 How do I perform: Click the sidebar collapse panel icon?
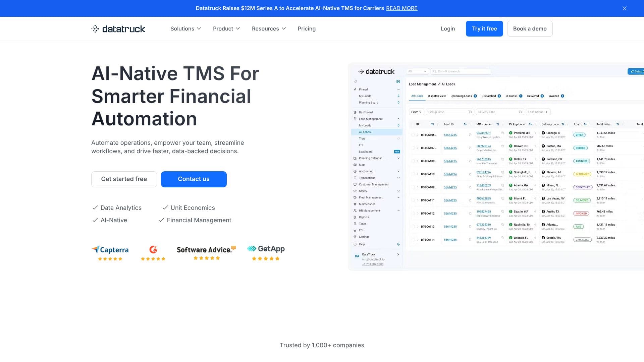pyautogui.click(x=398, y=81)
